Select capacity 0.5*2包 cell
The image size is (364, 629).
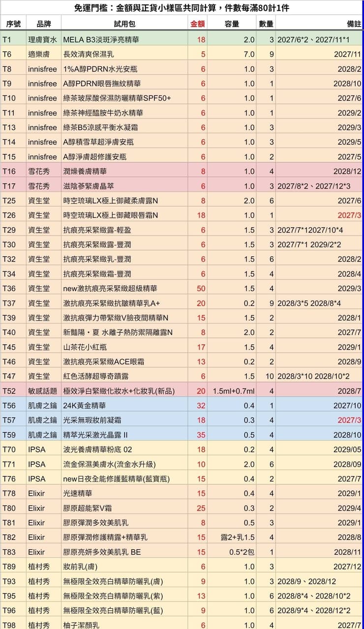[232, 552]
